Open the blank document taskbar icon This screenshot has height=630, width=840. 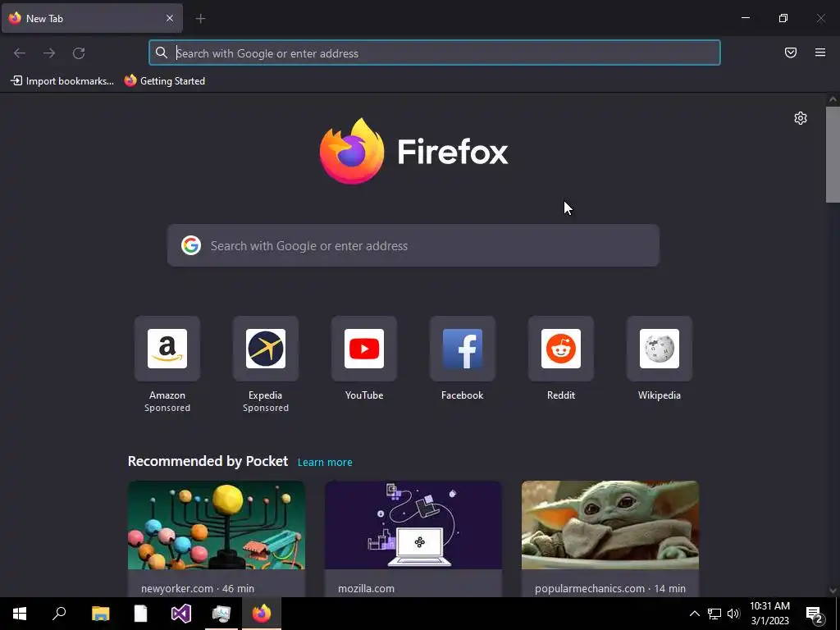pos(140,614)
